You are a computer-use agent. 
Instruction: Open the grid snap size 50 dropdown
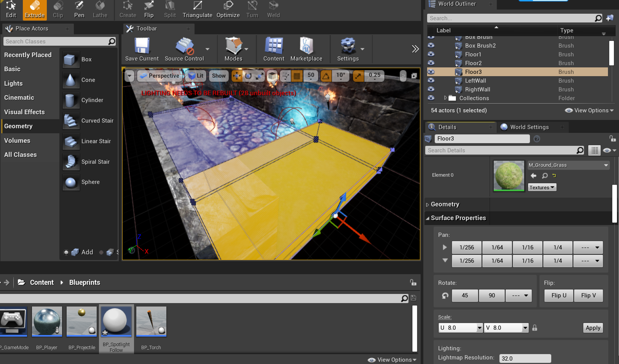(x=311, y=76)
